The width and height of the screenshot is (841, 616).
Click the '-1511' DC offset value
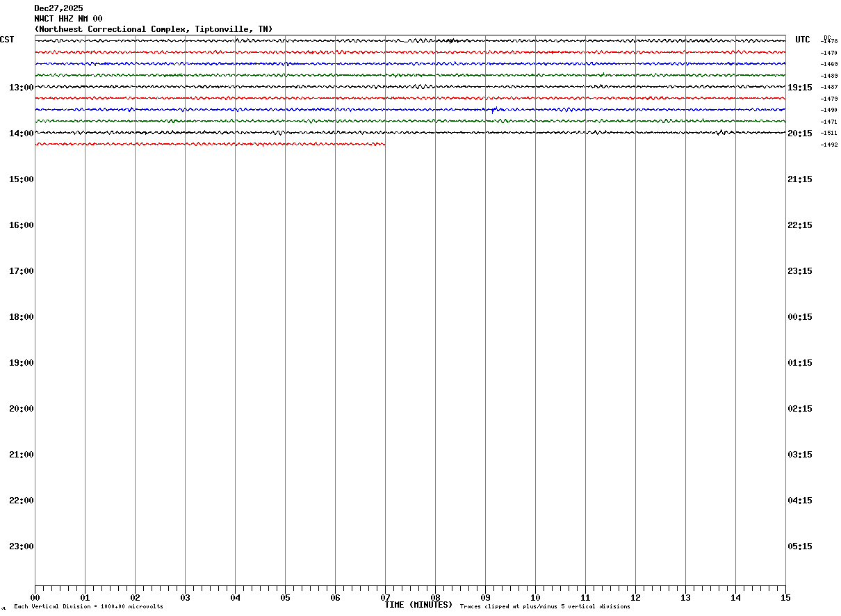click(x=829, y=133)
